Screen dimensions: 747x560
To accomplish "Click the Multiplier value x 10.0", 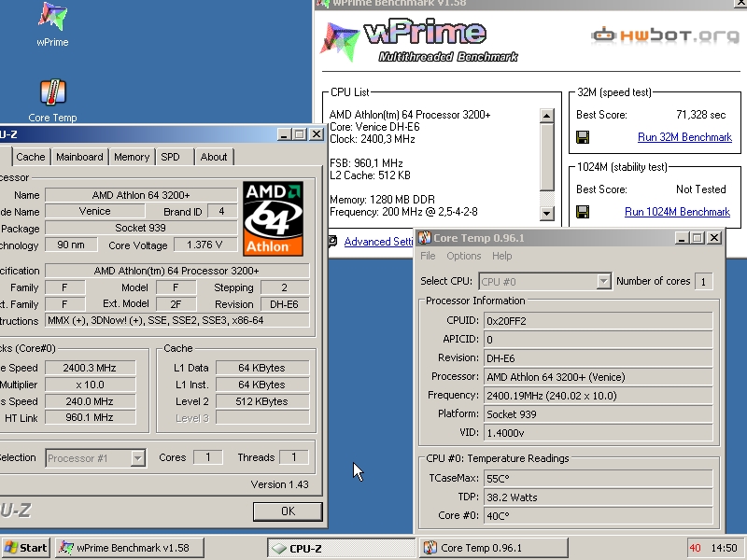I will tap(90, 385).
